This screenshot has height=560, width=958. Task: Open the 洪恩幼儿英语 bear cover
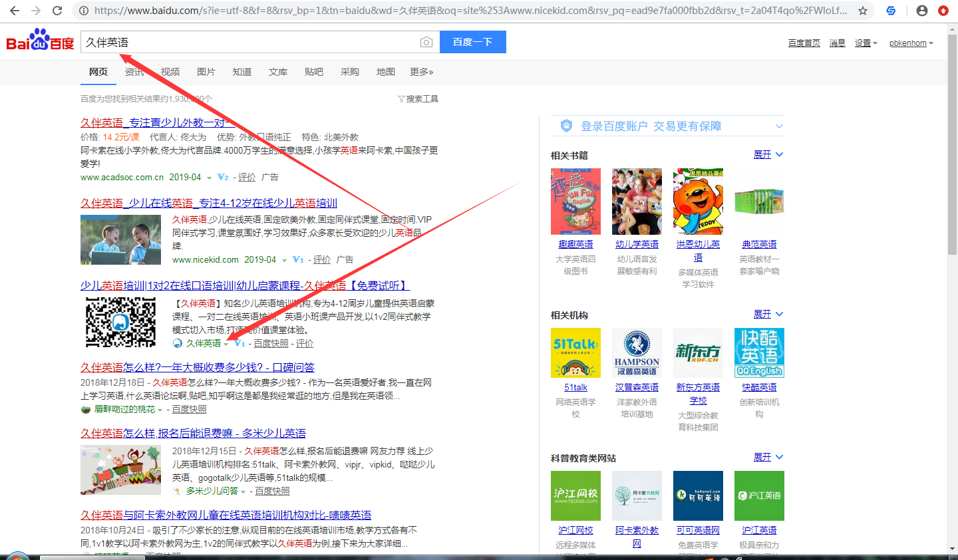698,202
